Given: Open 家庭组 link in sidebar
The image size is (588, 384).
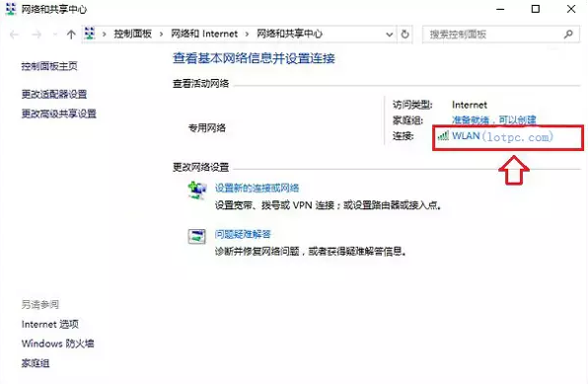Looking at the screenshot, I should tap(36, 363).
